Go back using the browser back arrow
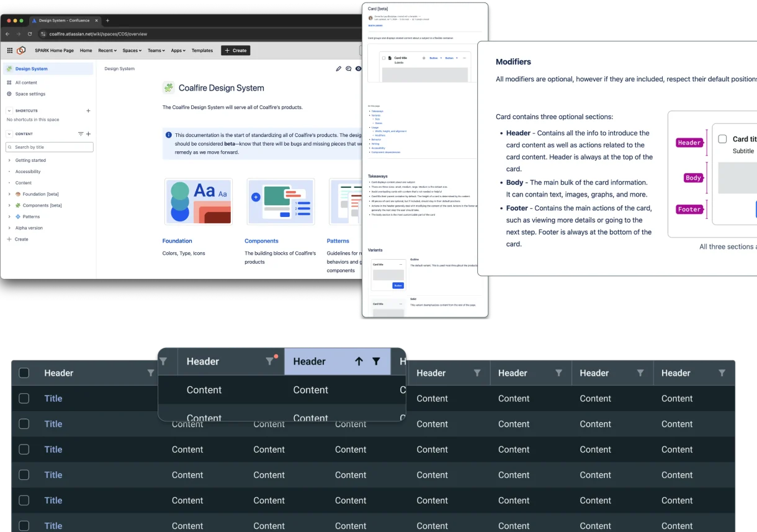Screen dimensions: 757x532 click(9, 34)
